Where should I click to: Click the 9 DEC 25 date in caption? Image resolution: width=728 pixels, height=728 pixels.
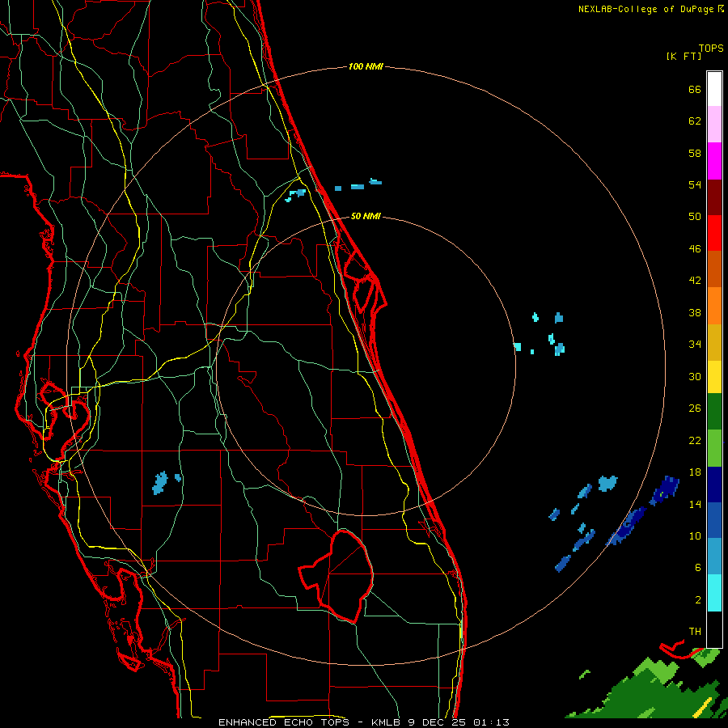point(436,722)
